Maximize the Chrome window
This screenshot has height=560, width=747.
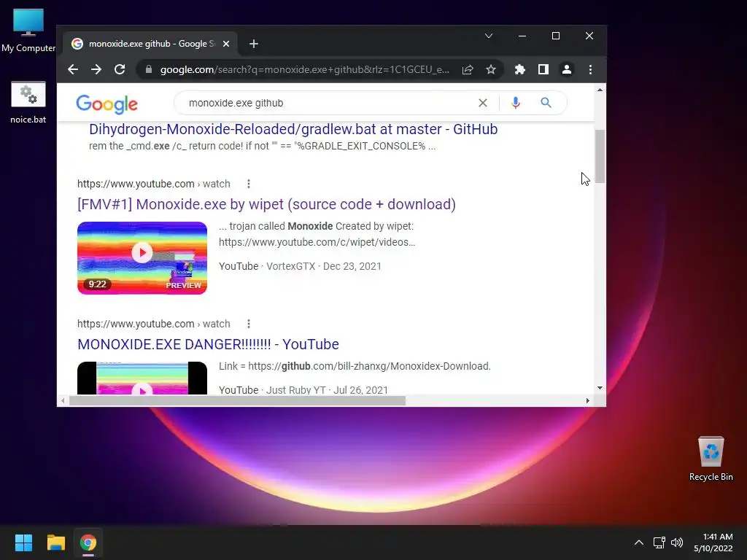tap(555, 36)
